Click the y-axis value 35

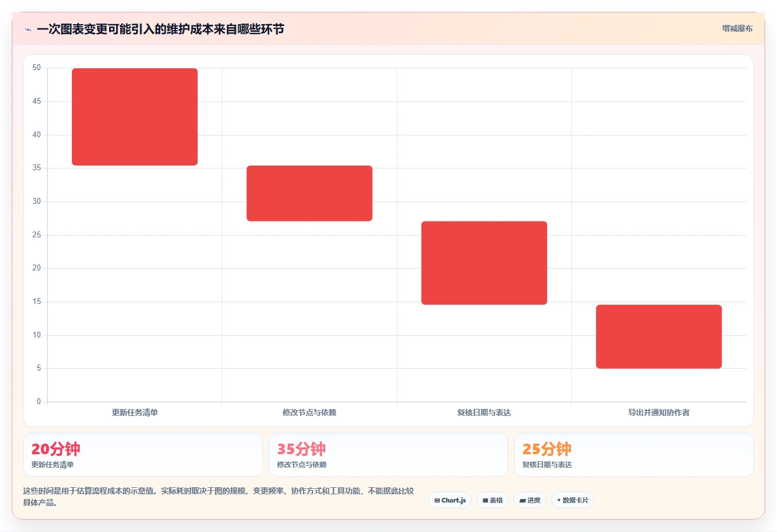pos(37,168)
